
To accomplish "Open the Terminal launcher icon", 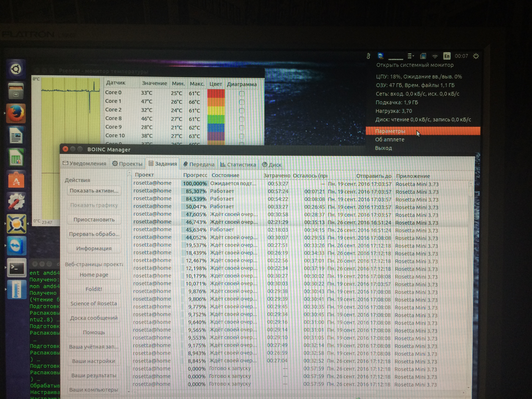I will [x=16, y=268].
